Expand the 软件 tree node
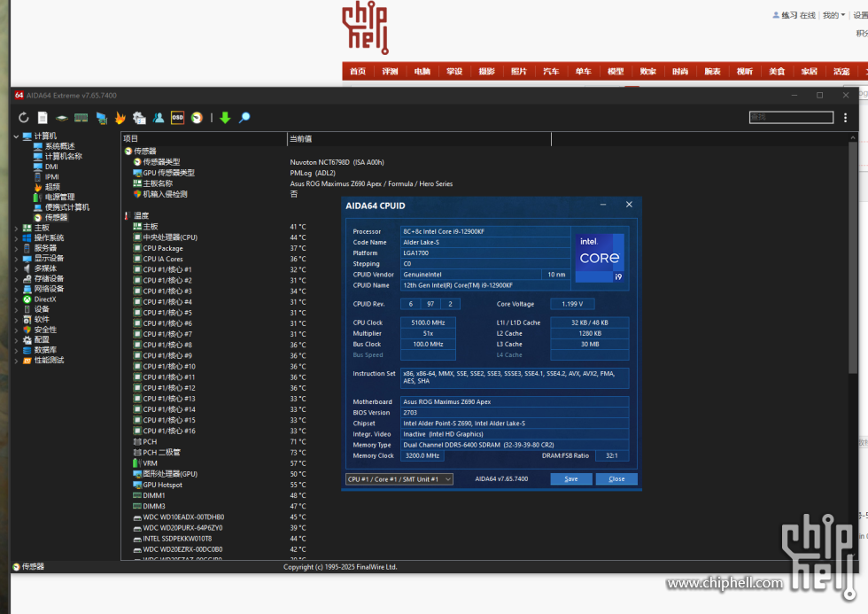868x614 pixels. click(x=16, y=320)
